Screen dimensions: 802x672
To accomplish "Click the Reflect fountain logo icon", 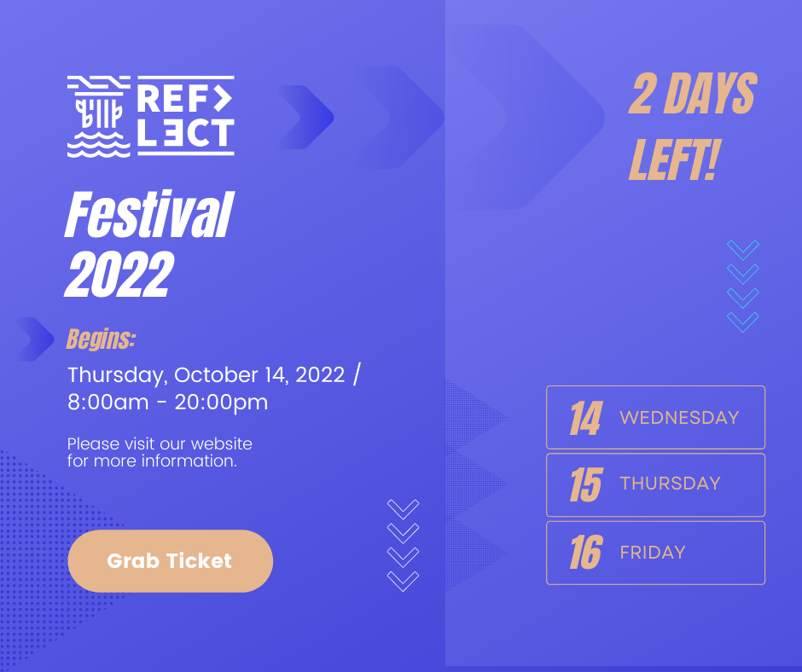I will click(99, 116).
